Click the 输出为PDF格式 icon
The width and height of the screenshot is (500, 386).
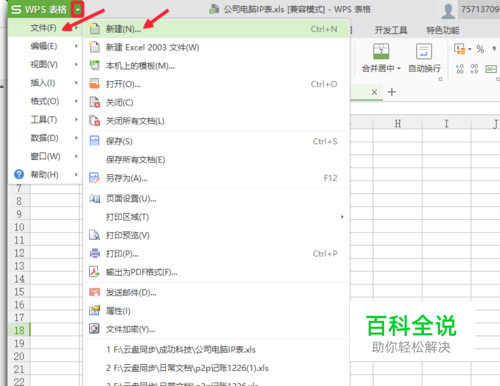pos(95,272)
